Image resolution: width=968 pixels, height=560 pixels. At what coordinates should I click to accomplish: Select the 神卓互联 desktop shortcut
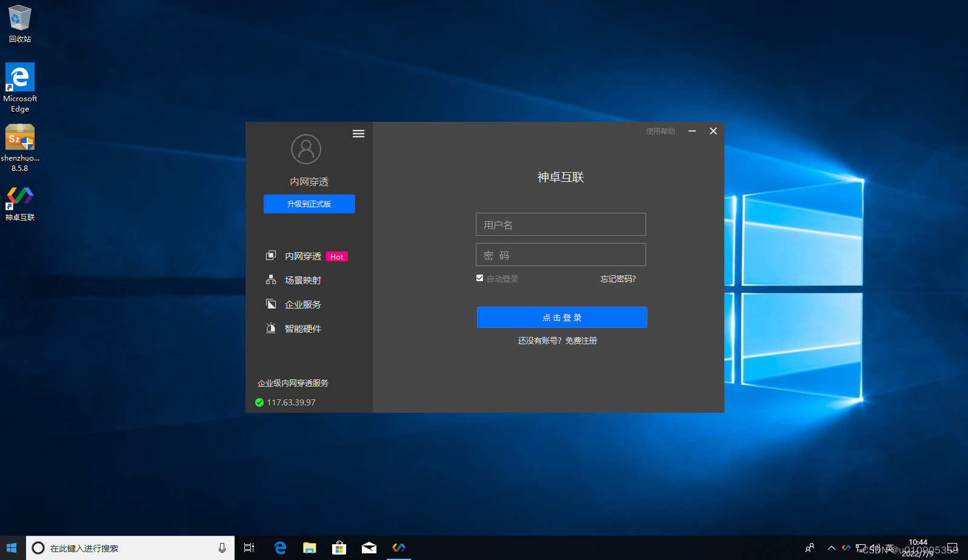pyautogui.click(x=20, y=204)
